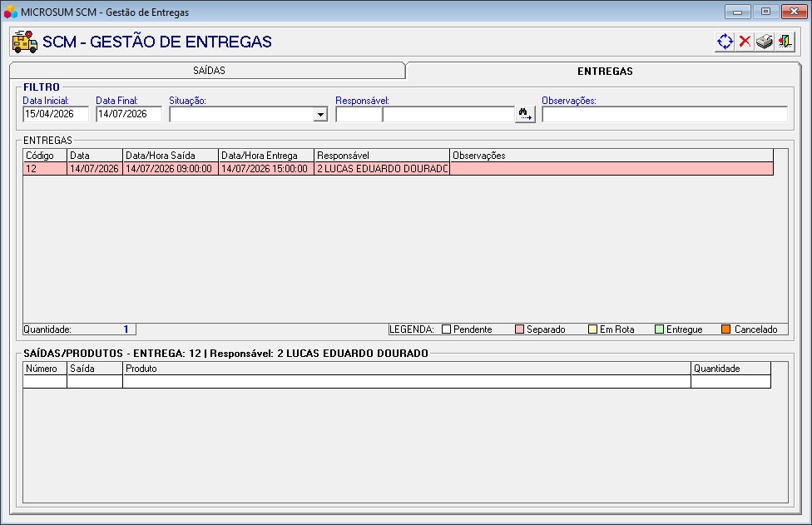
Task: Open the Situação dropdown arrow
Action: coord(320,115)
